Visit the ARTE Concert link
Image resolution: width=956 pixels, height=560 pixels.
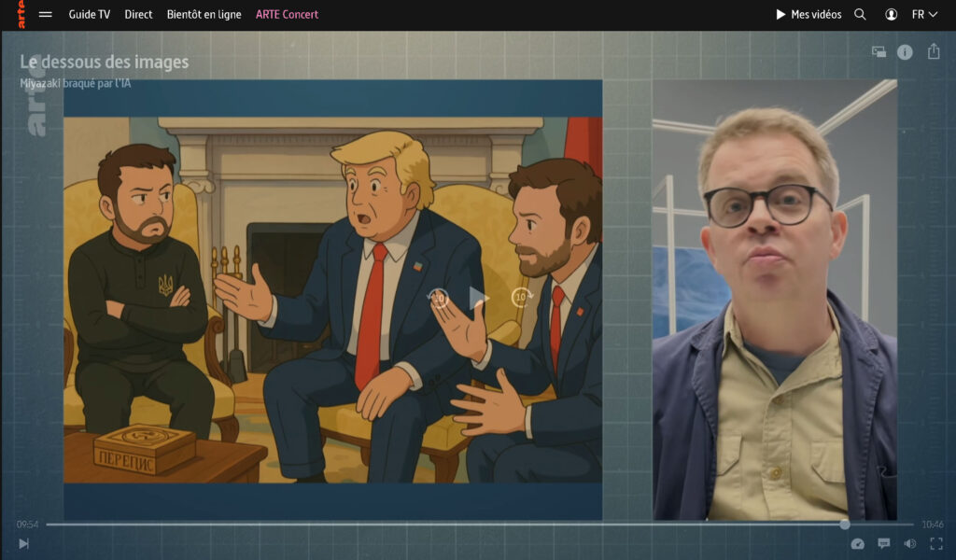287,15
